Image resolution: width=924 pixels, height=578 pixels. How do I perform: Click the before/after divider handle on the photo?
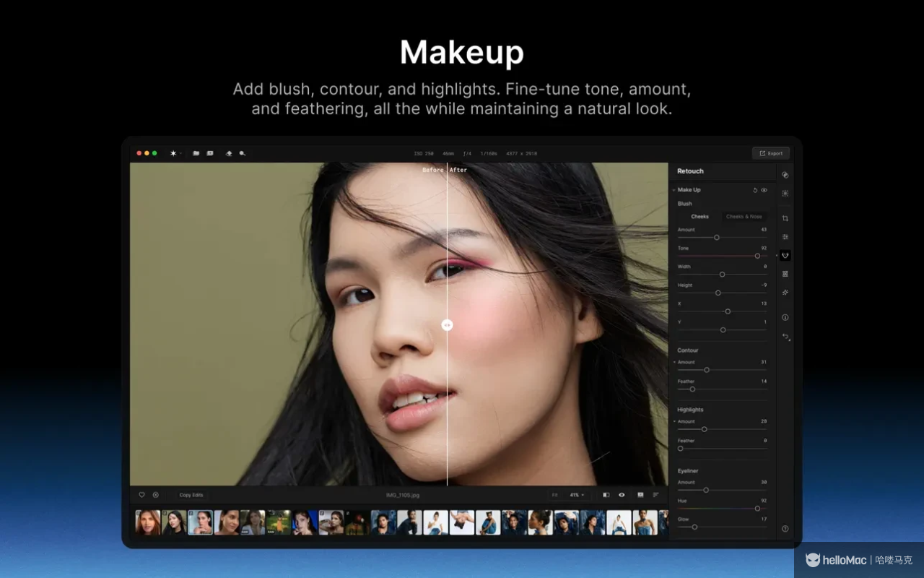[x=447, y=325]
